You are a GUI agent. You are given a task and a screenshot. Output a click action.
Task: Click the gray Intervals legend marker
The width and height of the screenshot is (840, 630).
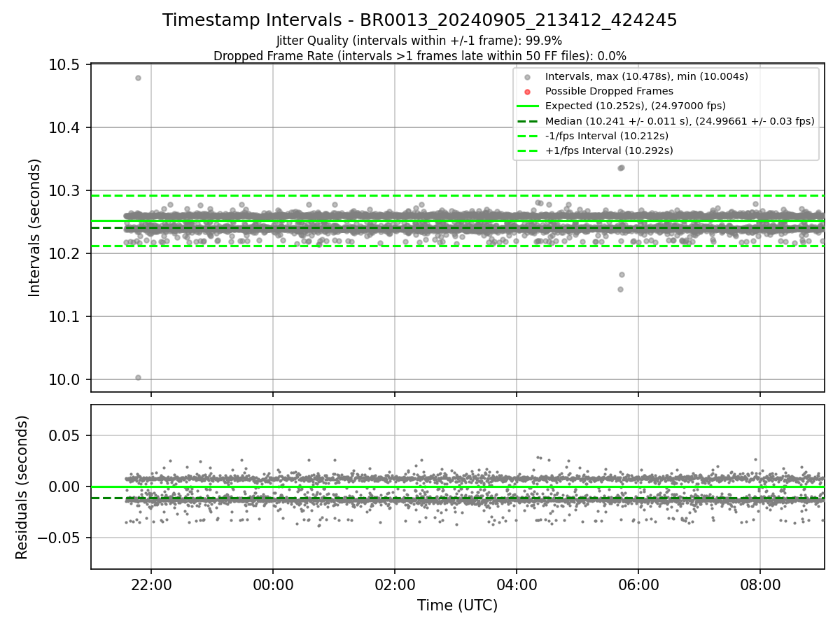(528, 77)
